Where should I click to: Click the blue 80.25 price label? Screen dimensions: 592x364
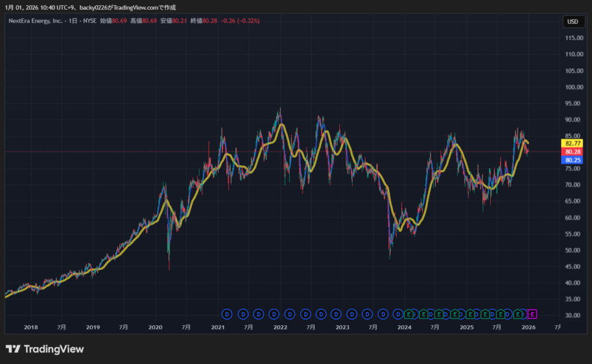click(573, 160)
